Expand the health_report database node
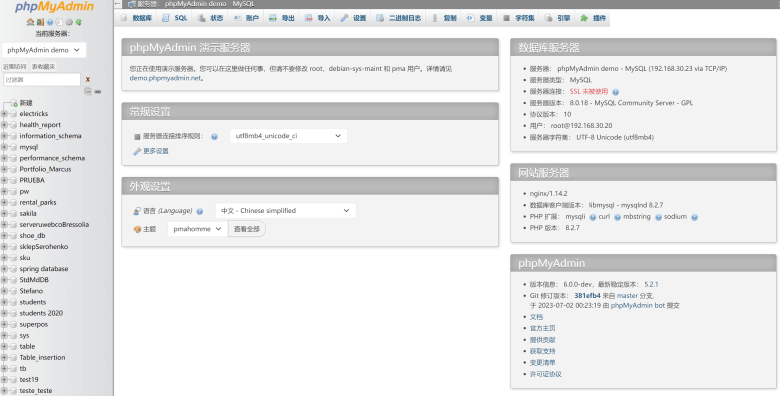 pyautogui.click(x=4, y=125)
